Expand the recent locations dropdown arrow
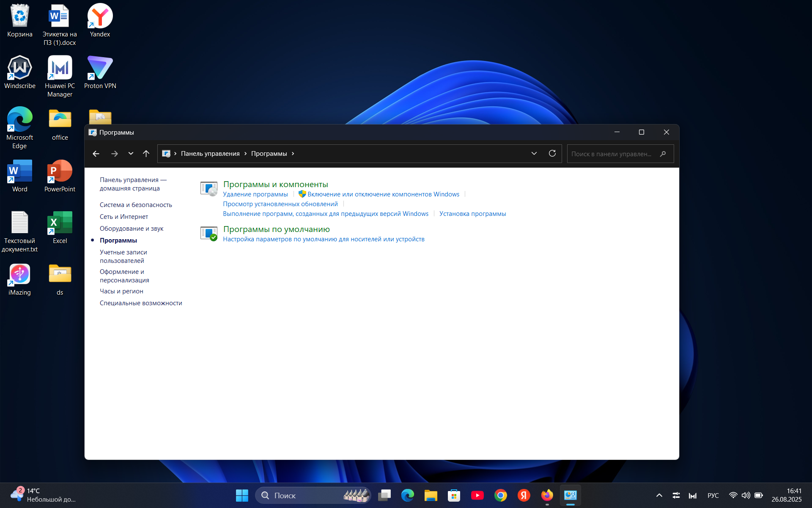This screenshot has width=812, height=508. pos(131,154)
